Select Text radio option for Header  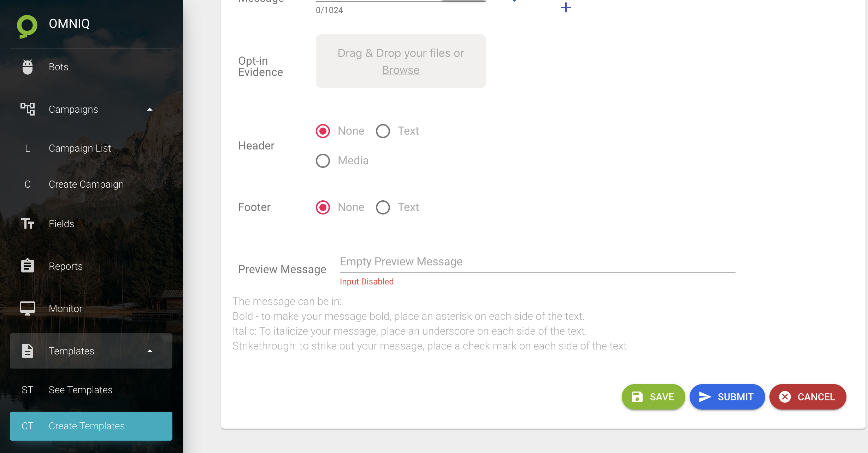(383, 131)
